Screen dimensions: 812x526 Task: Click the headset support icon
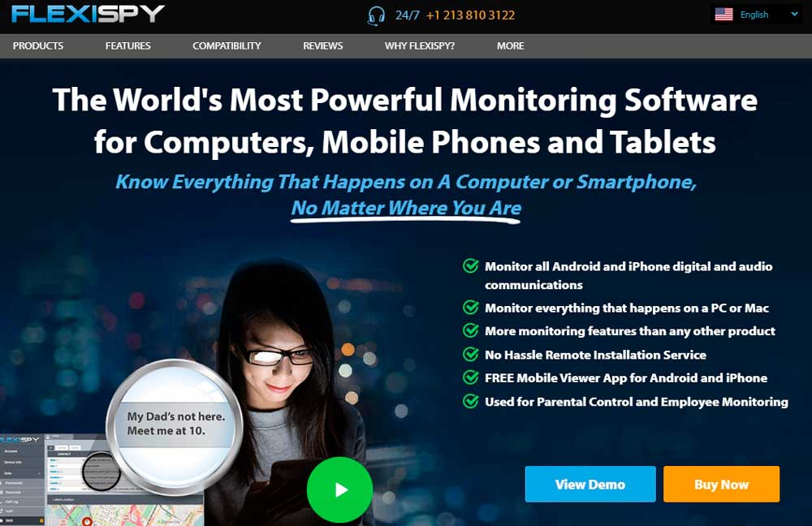377,15
